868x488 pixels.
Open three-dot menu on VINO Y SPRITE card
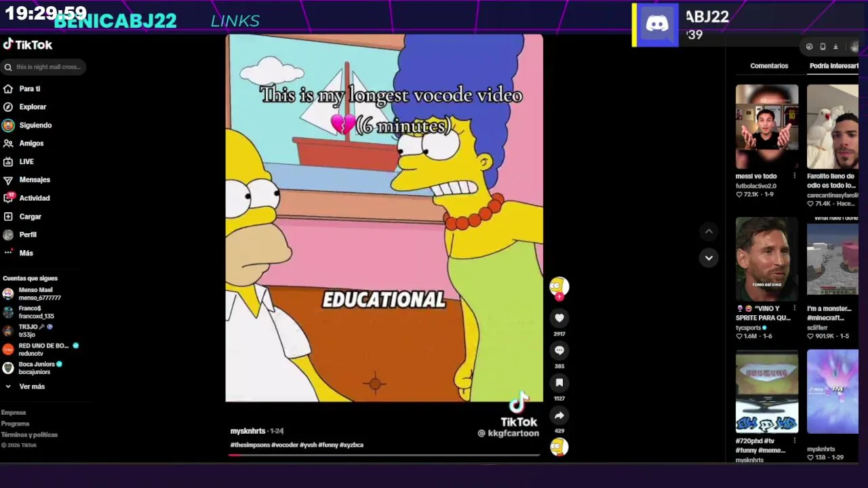(795, 308)
